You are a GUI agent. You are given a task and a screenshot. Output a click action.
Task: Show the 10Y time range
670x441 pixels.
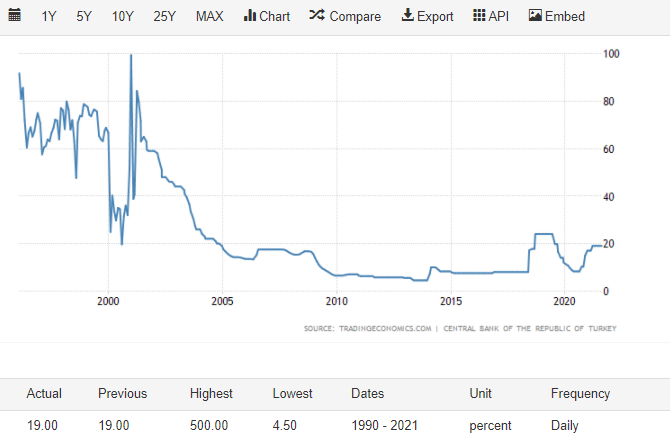click(x=123, y=16)
